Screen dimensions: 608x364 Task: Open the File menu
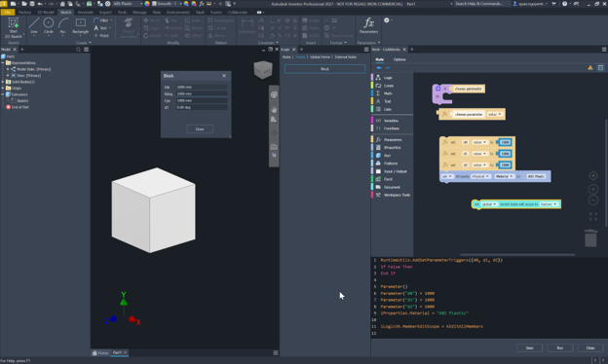8,13
